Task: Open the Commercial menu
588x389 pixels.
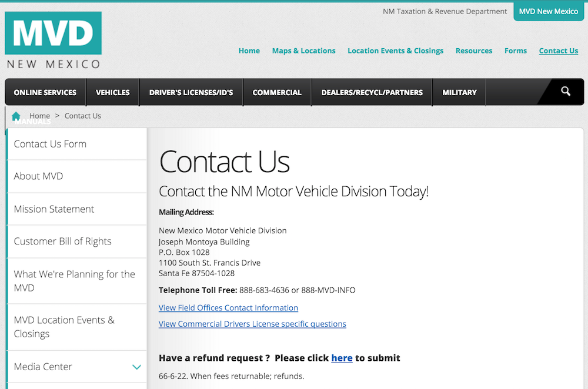Action: 277,92
